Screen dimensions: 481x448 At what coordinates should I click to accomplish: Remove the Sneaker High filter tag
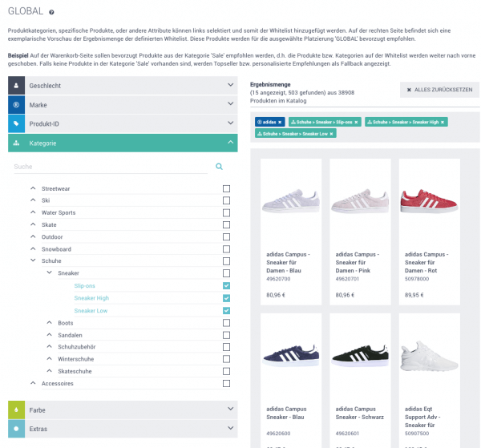443,122
